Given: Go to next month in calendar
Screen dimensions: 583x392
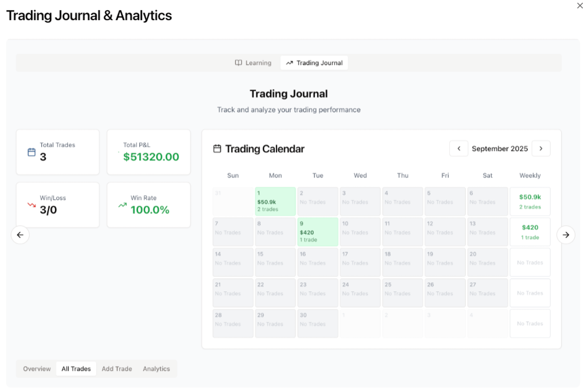Looking at the screenshot, I should point(541,148).
